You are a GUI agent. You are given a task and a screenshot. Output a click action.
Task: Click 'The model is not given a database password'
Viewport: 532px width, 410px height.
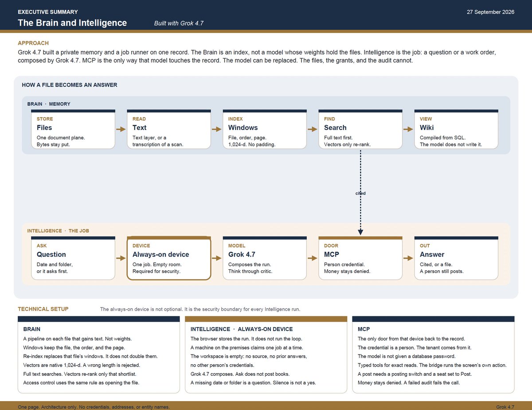coord(407,356)
